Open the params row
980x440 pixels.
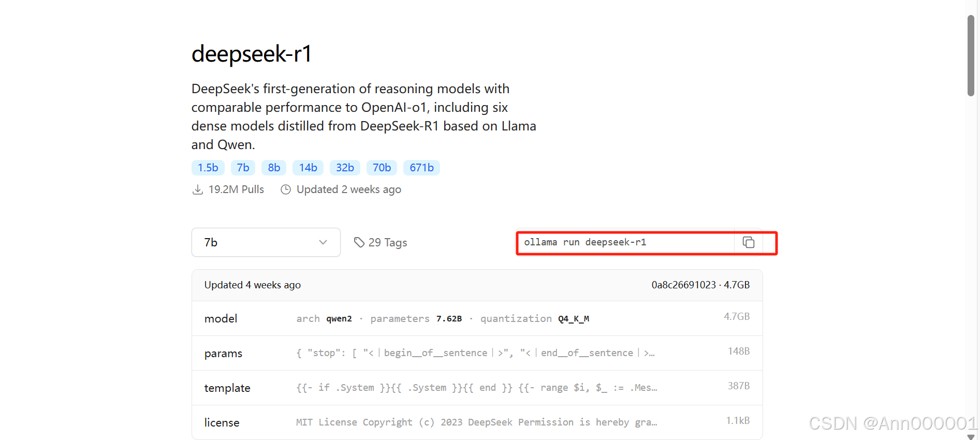(x=477, y=353)
